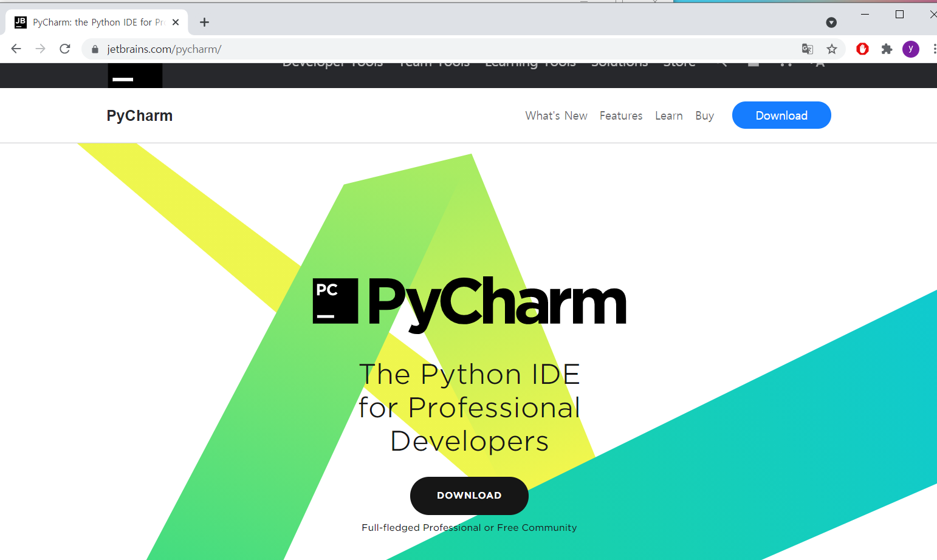View site info via the lock icon
The height and width of the screenshot is (560, 937).
coord(95,49)
